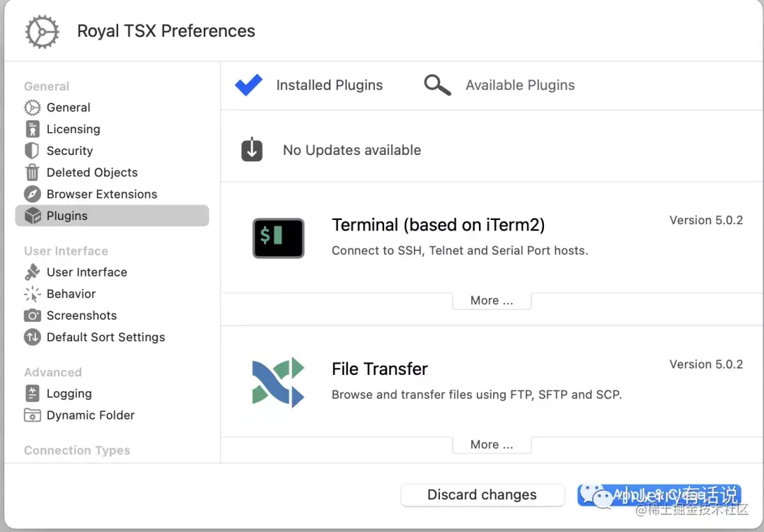Click Connect to SSH, Telnet description
The image size is (764, 532).
[460, 250]
